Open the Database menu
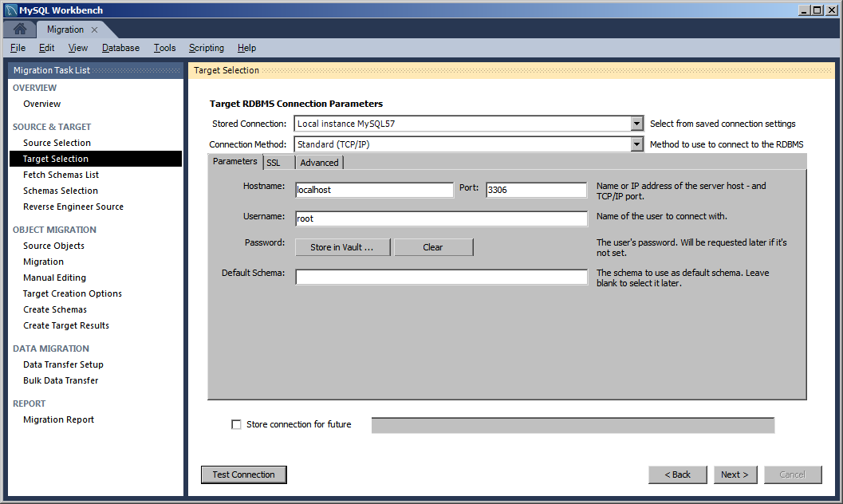 pos(120,48)
